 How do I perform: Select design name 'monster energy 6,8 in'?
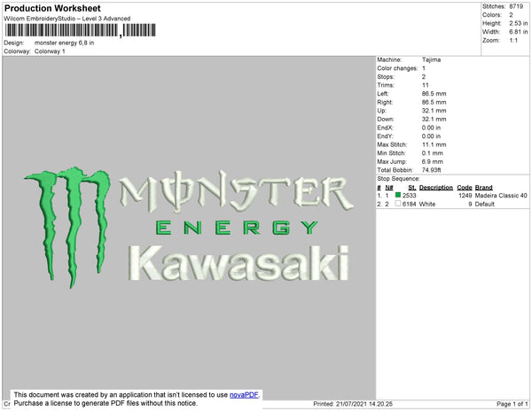(x=65, y=43)
